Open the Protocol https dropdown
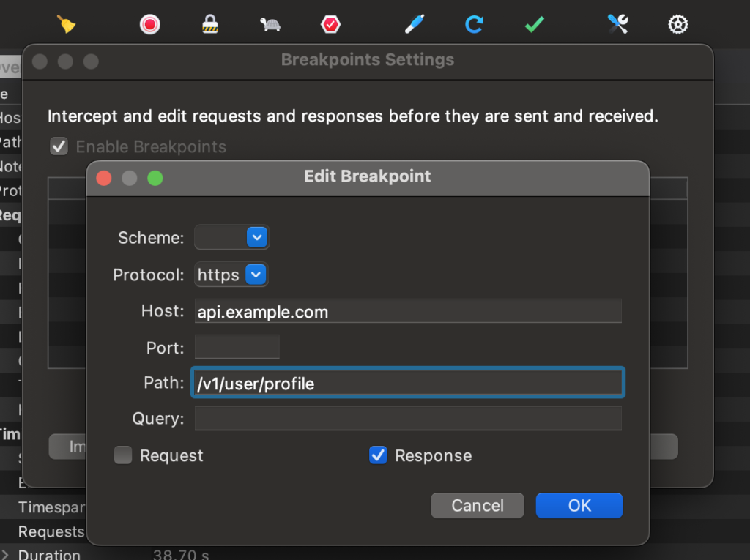 coord(231,275)
